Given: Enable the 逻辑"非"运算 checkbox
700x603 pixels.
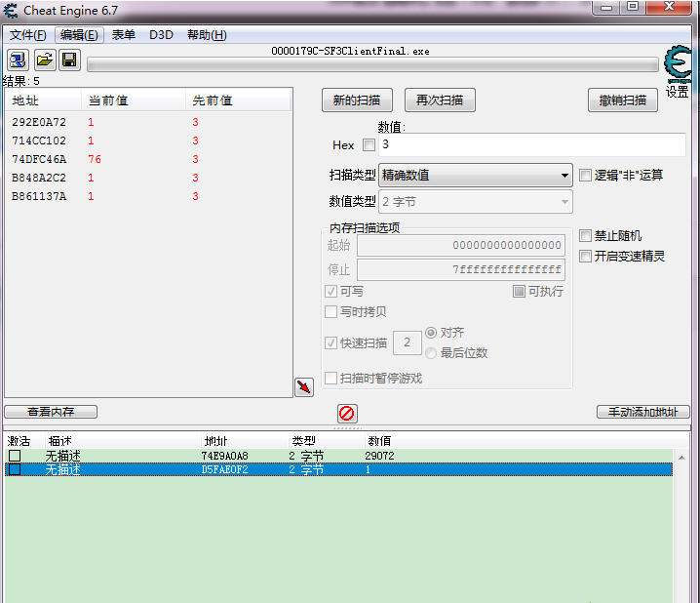Looking at the screenshot, I should click(585, 175).
